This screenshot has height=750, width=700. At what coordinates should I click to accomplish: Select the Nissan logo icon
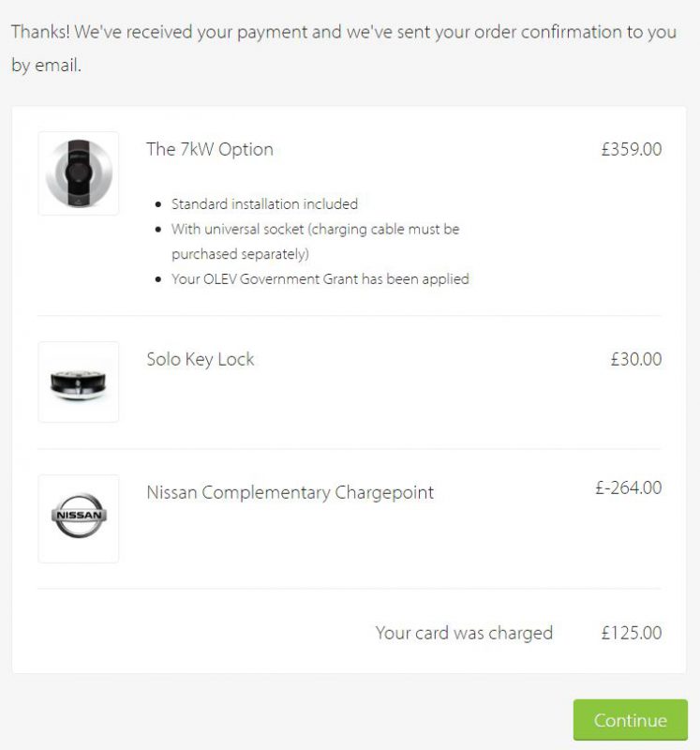tap(79, 518)
